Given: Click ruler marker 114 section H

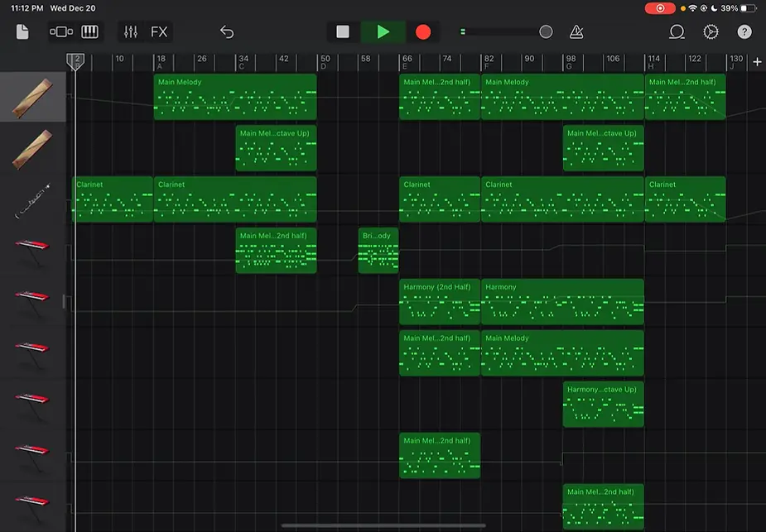Looking at the screenshot, I should click(653, 62).
